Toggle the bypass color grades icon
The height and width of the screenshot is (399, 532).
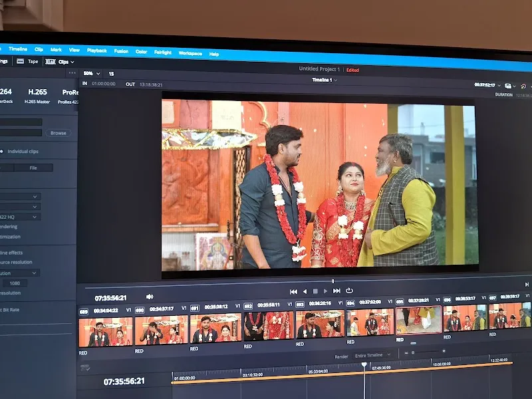click(x=523, y=86)
